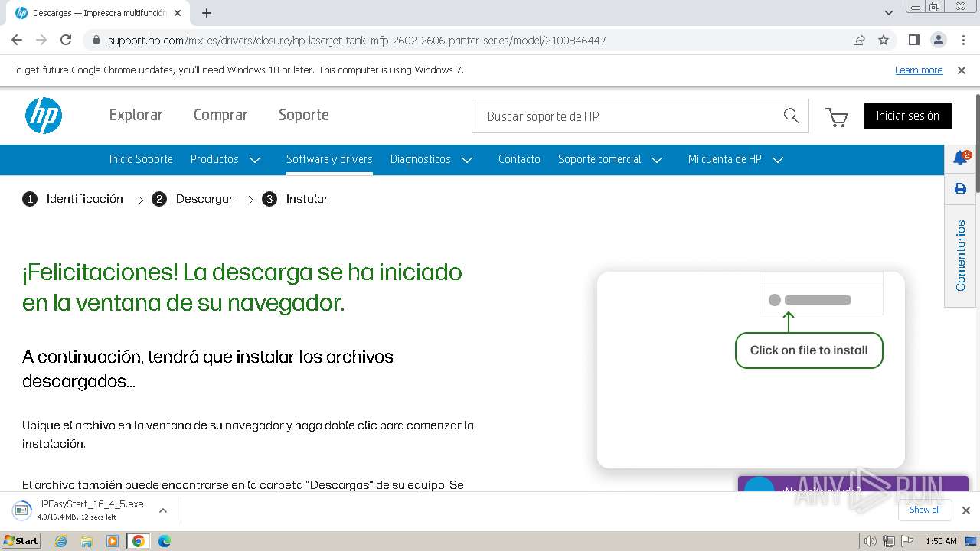Select Software y drivers tab

click(329, 159)
